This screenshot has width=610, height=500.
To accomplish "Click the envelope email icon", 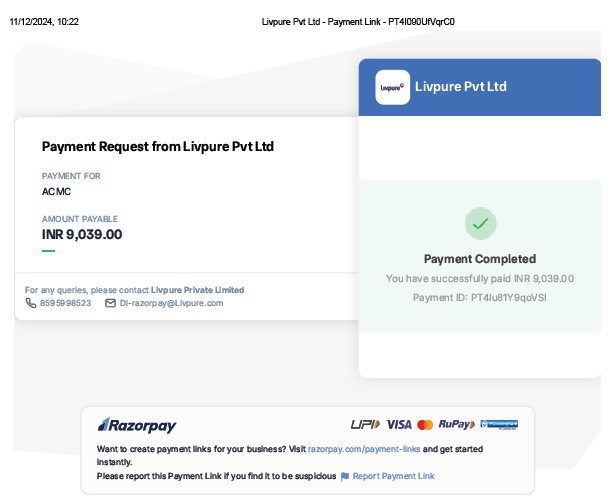I will click(x=110, y=303).
